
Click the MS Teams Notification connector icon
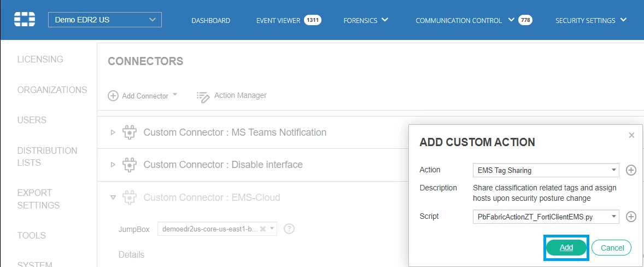130,132
